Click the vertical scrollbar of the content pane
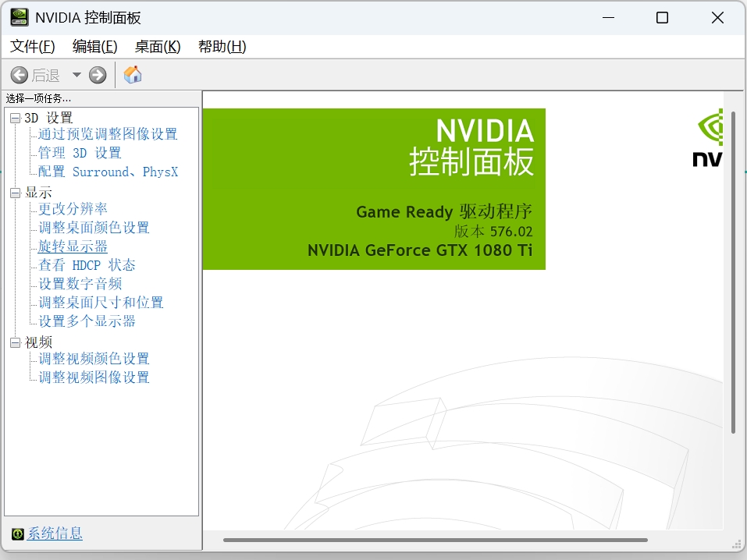Screen dimensions: 747x560 pyautogui.click(x=733, y=273)
